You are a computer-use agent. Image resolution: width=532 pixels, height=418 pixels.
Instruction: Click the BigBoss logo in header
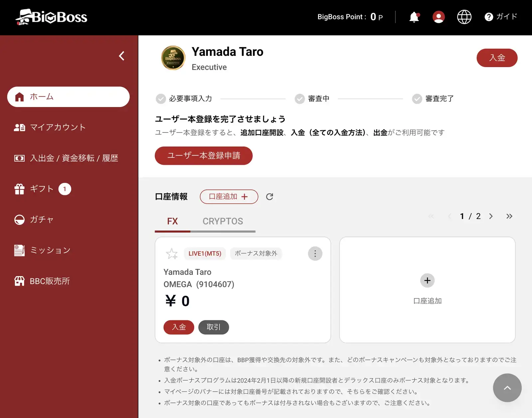(x=51, y=17)
